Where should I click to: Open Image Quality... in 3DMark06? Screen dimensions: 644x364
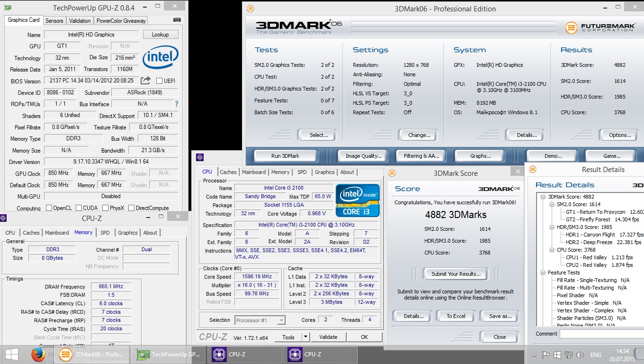click(x=363, y=156)
